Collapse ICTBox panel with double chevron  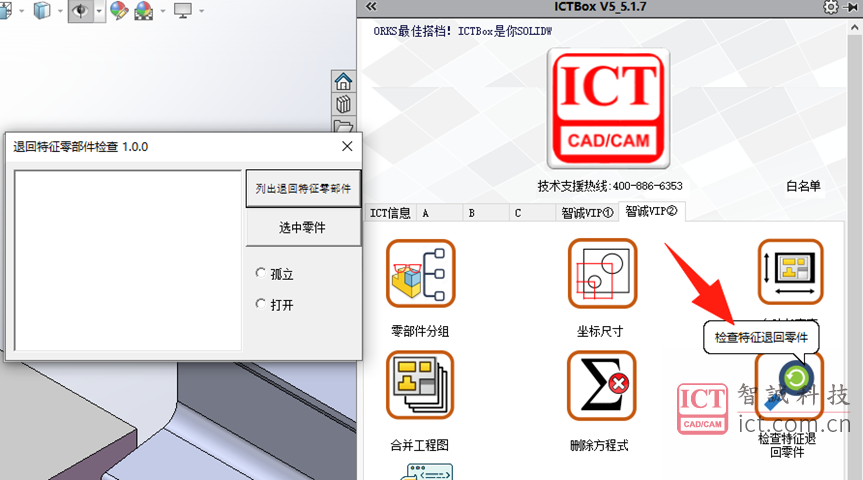pos(371,7)
